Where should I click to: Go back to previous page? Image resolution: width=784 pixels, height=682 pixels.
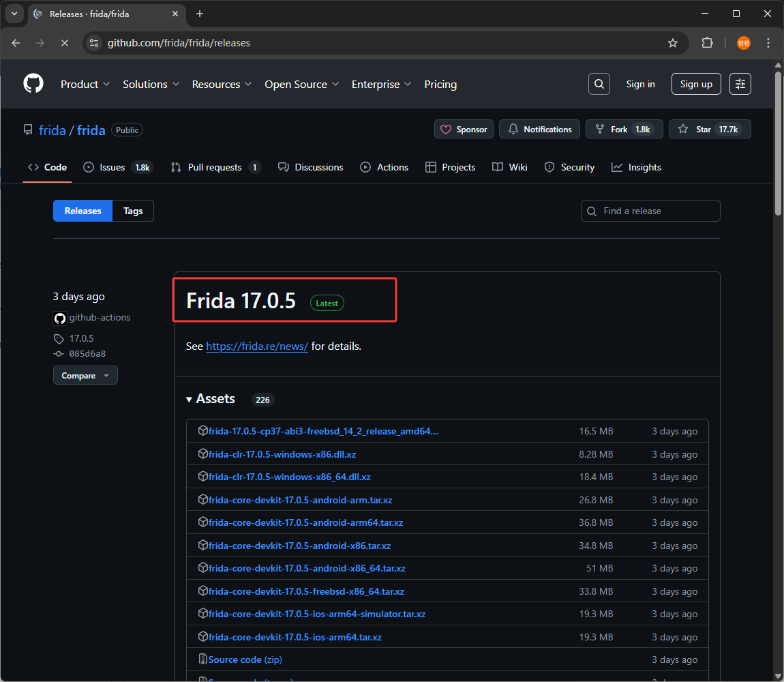pyautogui.click(x=16, y=43)
